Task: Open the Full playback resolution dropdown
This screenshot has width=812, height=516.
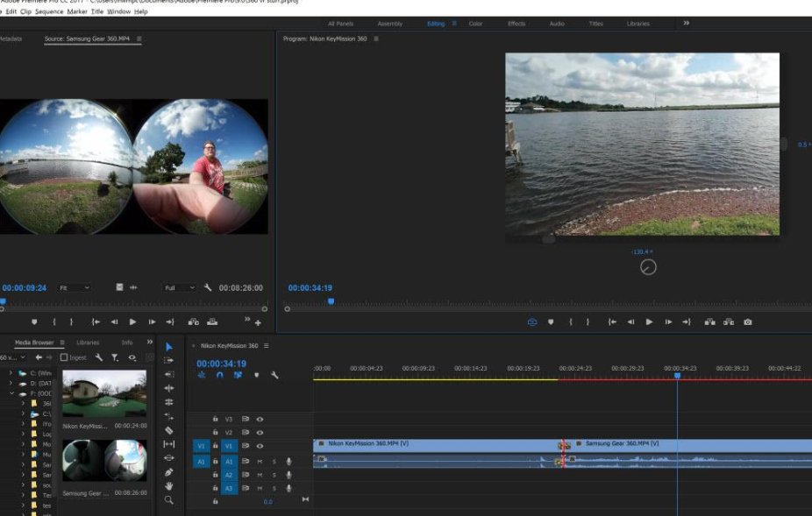Action: [x=180, y=287]
